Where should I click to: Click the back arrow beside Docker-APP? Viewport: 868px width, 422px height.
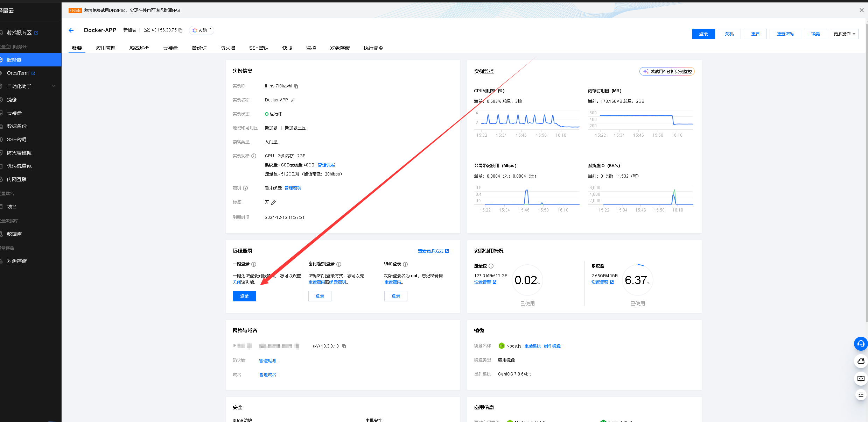coord(71,30)
